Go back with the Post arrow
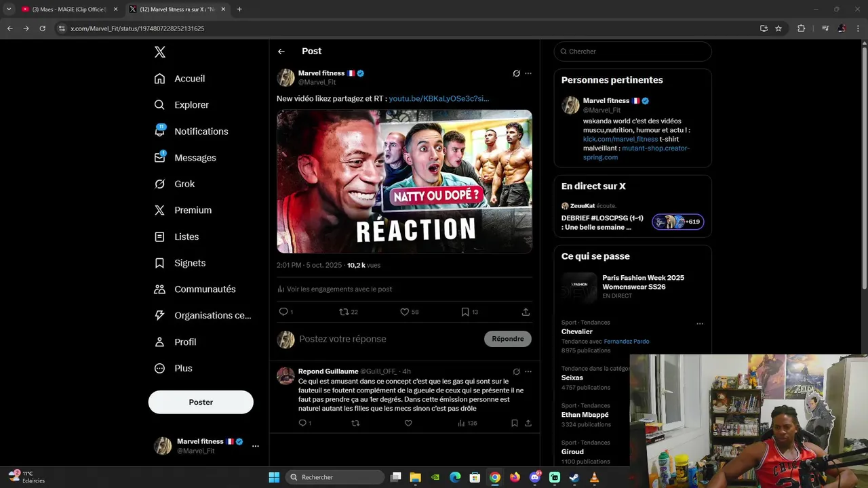This screenshot has height=488, width=868. pos(281,52)
